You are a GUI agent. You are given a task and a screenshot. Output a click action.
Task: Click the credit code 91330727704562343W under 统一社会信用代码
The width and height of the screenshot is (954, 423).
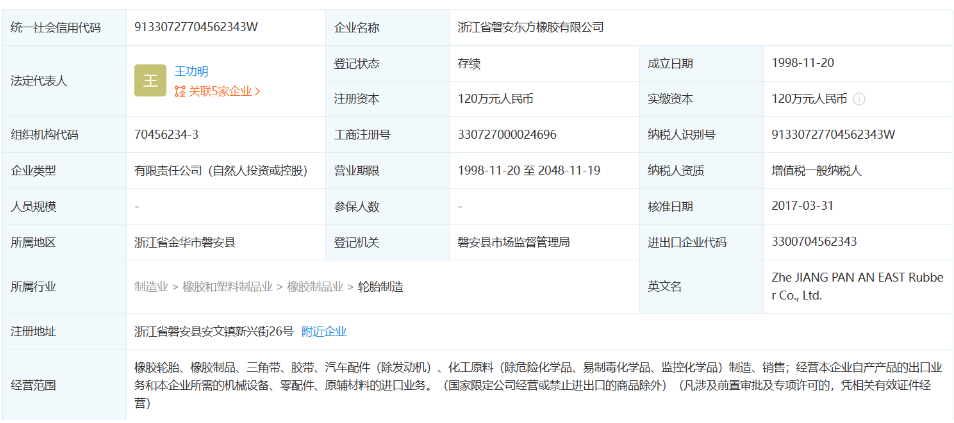click(197, 27)
